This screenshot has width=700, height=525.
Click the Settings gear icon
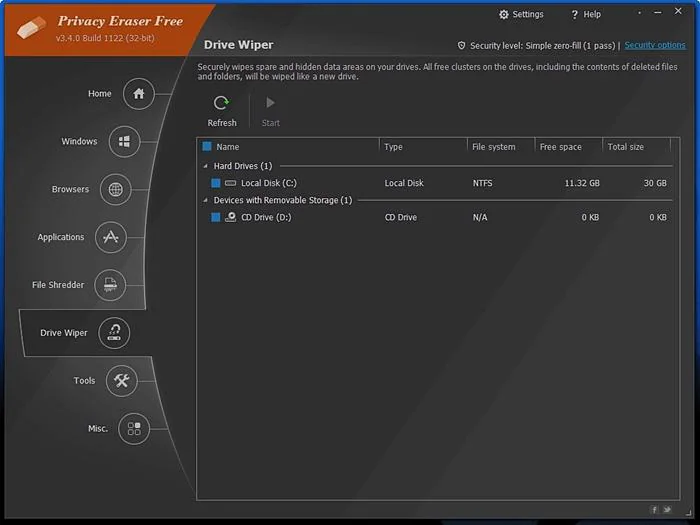point(504,14)
